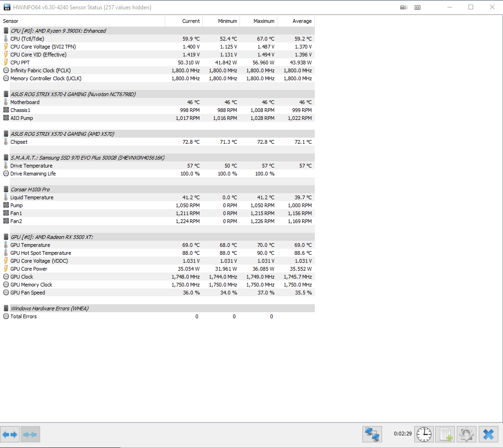Expand the sensor columns with the blue arrows button
The image size is (503, 448).
(10, 434)
